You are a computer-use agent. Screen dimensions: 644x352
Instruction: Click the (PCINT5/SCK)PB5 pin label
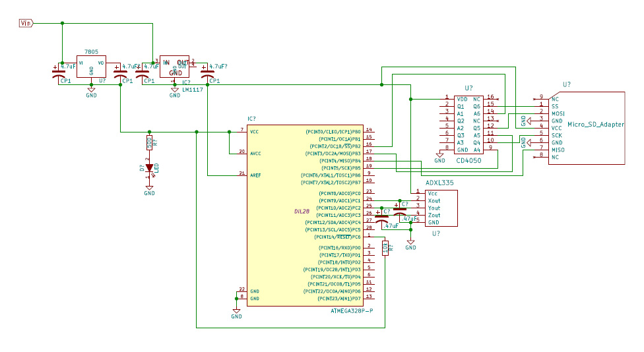[341, 168]
